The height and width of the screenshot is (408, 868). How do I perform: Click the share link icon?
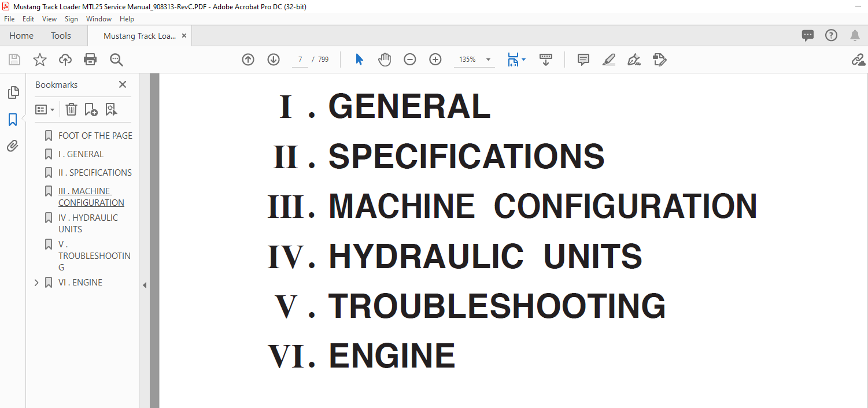click(x=858, y=60)
